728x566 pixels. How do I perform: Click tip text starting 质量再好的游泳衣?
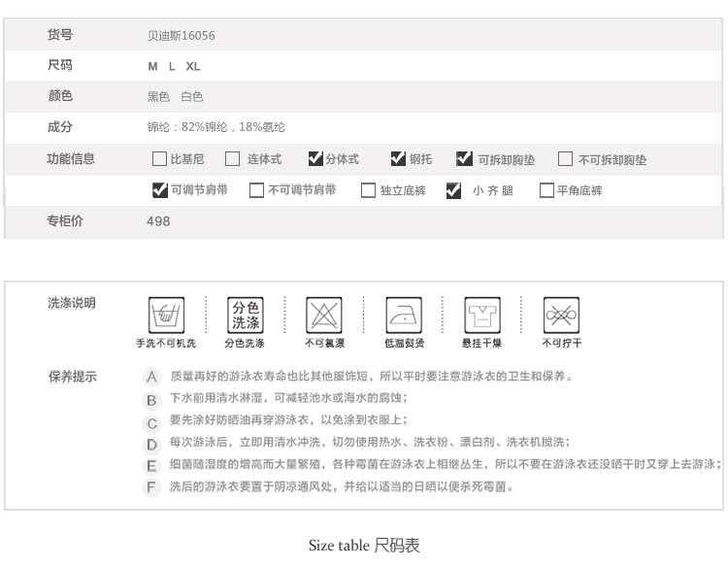[372, 376]
